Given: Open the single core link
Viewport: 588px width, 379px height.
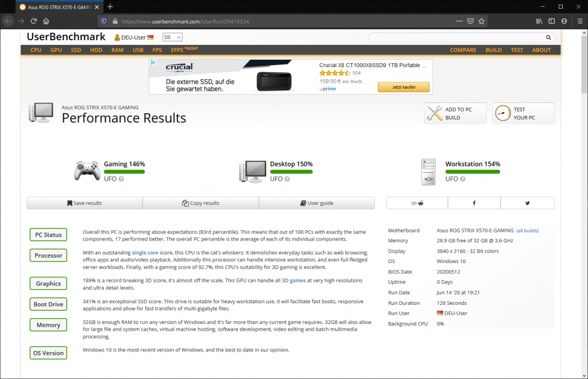Looking at the screenshot, I should 145,252.
